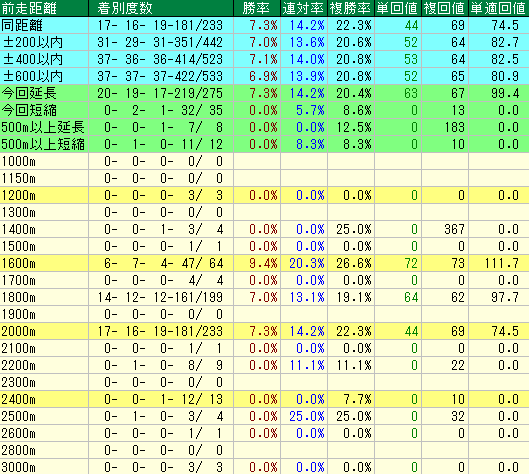Select the 今回延長 row
This screenshot has height=474, width=529.
pyautogui.click(x=264, y=93)
